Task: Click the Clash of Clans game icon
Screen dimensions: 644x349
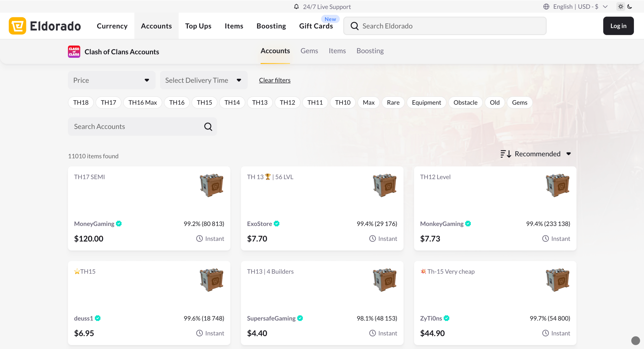Action: coord(74,52)
